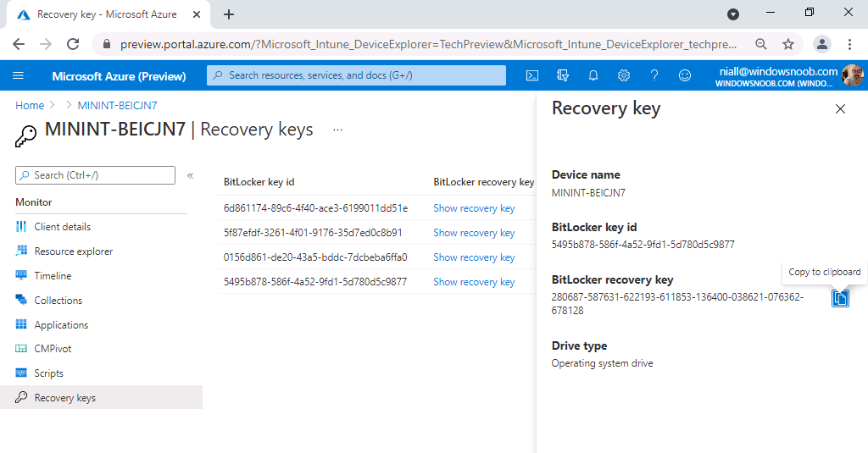Select key id 6d861174-89c6-4f40-ace3-6199011dd51e
The image size is (868, 453).
tap(315, 208)
